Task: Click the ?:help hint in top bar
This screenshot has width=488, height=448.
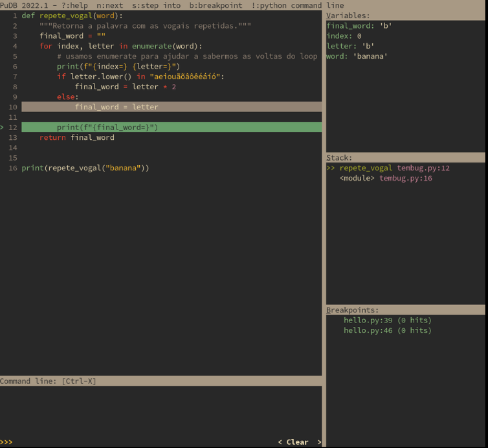Action: [74, 5]
